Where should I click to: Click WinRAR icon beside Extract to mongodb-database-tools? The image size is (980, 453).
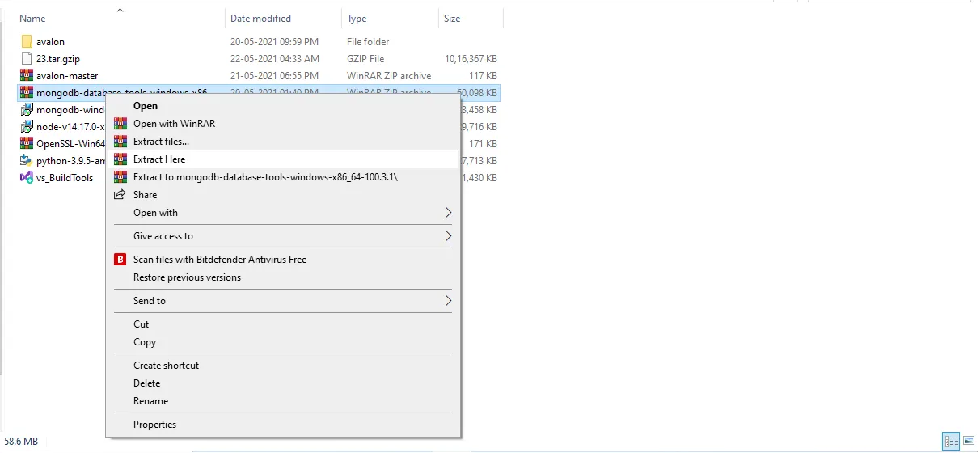tap(120, 177)
